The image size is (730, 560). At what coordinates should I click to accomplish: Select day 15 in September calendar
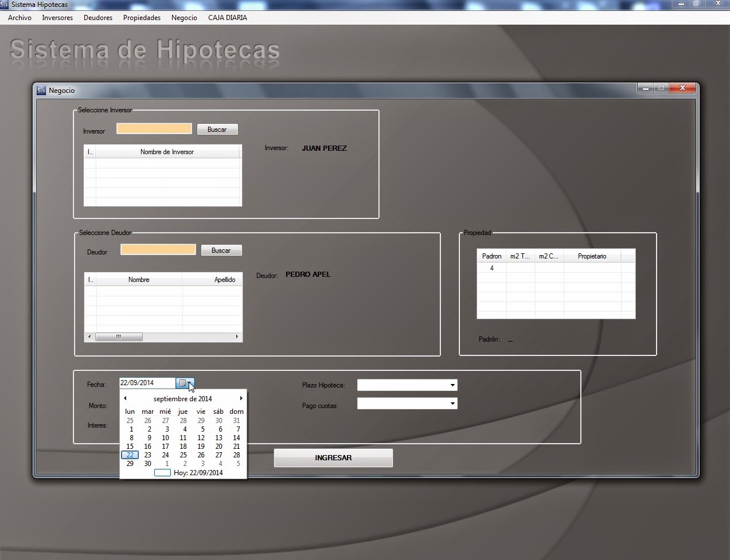[130, 447]
